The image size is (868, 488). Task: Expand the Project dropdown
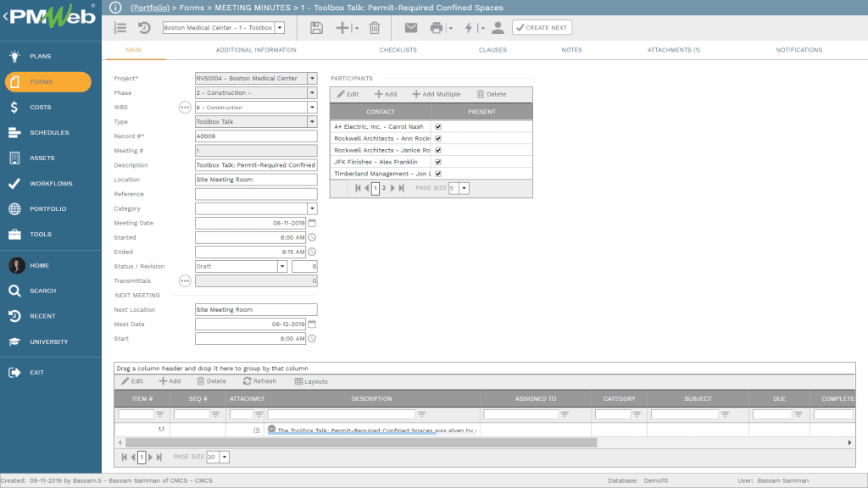pos(312,79)
